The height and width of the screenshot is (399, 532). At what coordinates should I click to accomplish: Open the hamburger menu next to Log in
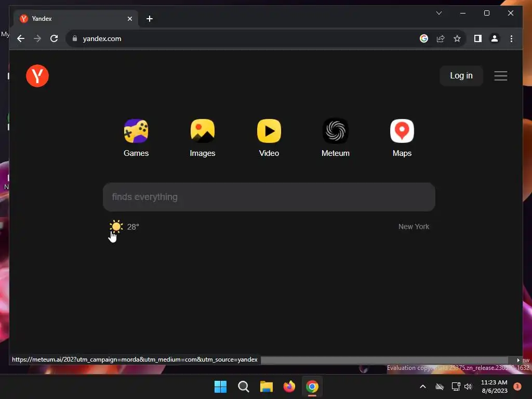coord(500,76)
